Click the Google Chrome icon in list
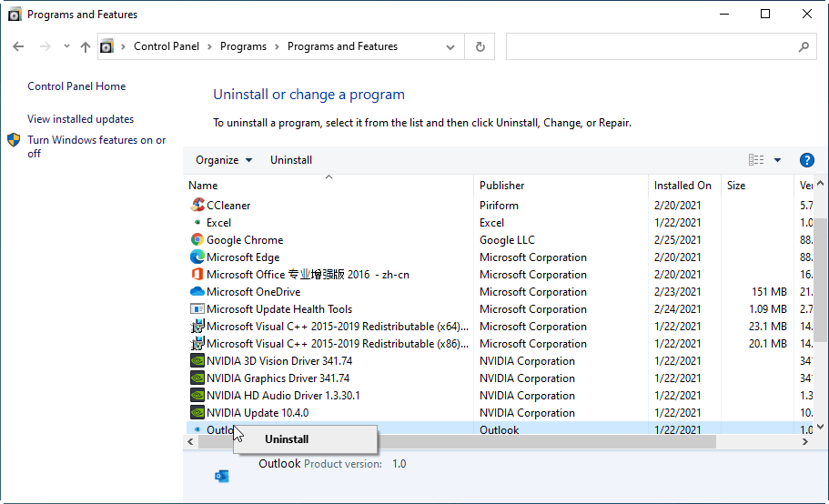Screen dimensions: 829x504 (197, 239)
